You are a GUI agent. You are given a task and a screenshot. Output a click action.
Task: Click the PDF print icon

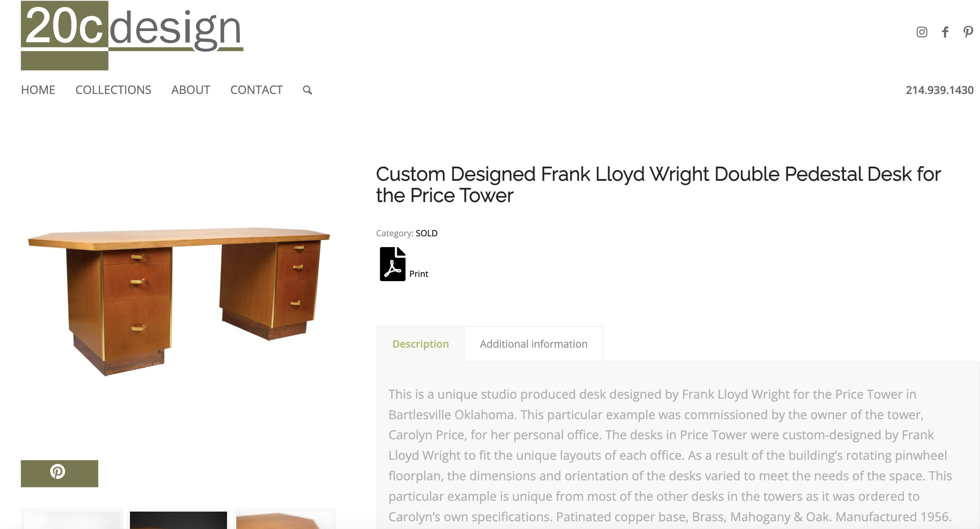pyautogui.click(x=393, y=264)
